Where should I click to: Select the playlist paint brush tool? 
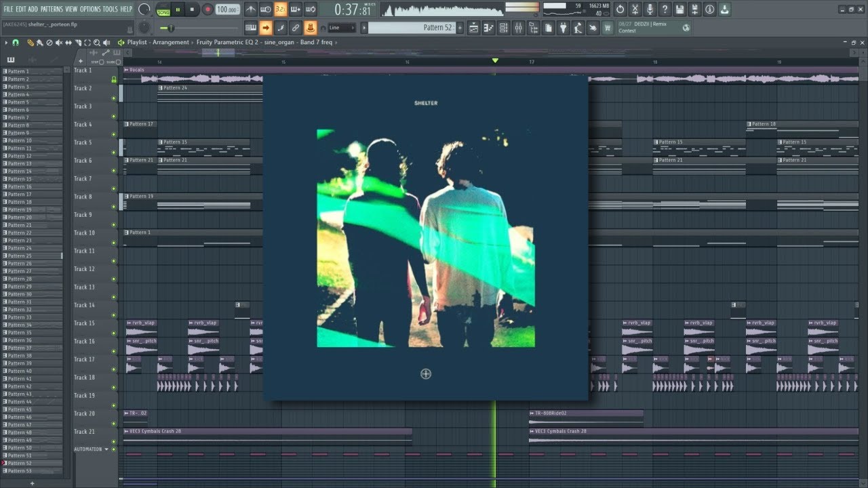pos(40,43)
